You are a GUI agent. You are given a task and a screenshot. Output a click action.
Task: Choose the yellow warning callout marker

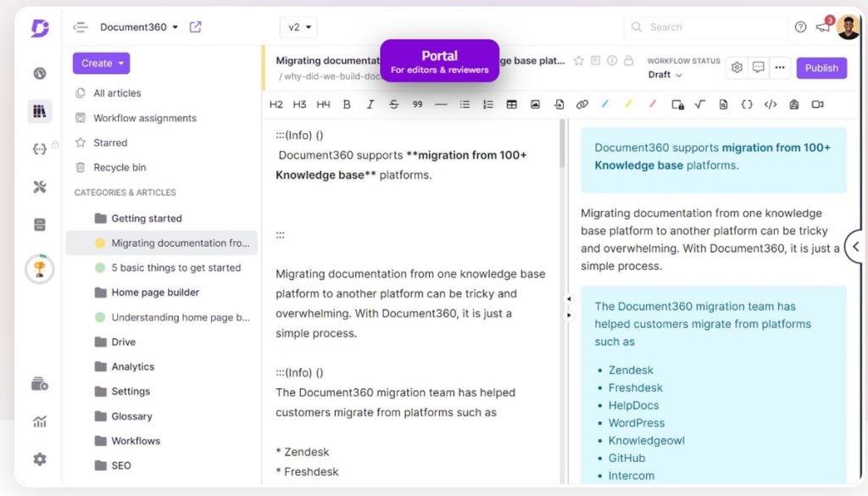click(x=628, y=103)
